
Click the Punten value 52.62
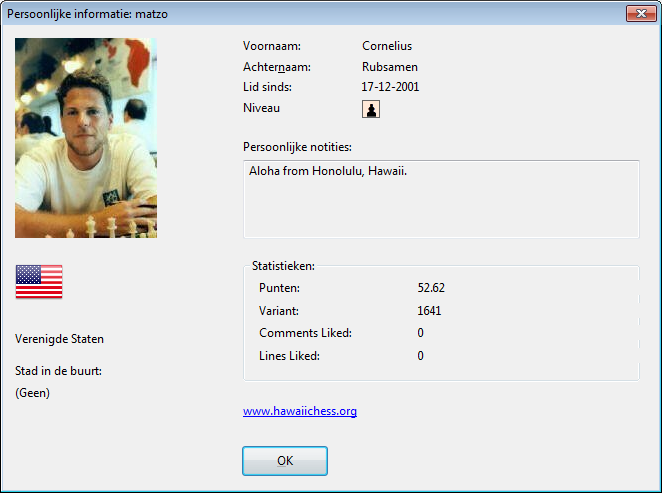tap(431, 288)
